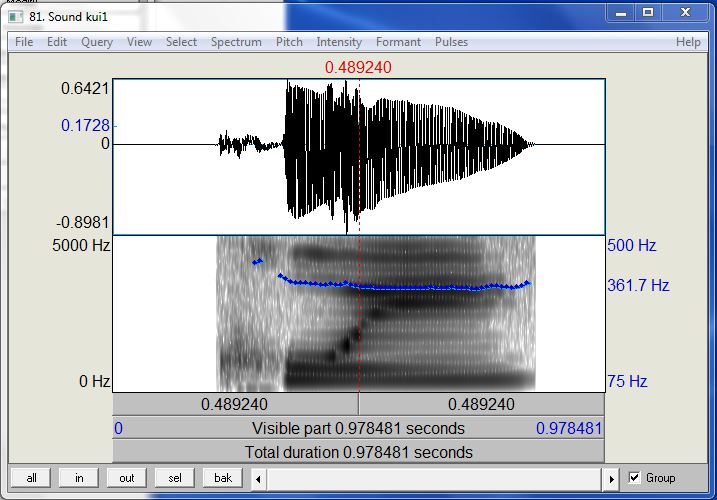Click the Total duration 0.978481 seconds bar

point(358,452)
